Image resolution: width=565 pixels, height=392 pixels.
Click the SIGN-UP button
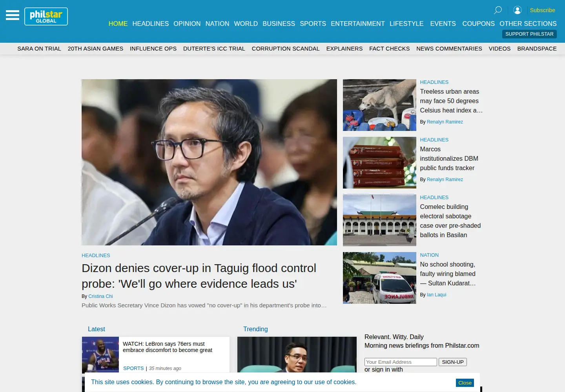(453, 362)
